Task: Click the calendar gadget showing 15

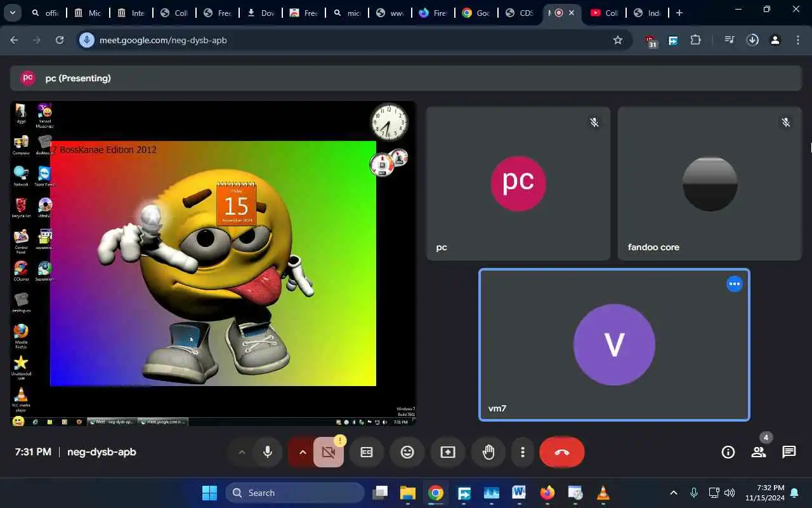Action: [236, 204]
